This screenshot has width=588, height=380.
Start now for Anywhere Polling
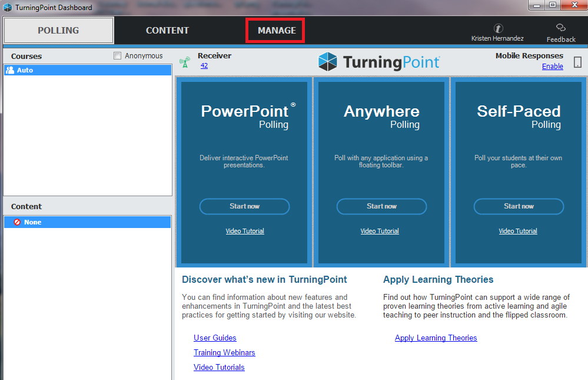[x=382, y=207]
